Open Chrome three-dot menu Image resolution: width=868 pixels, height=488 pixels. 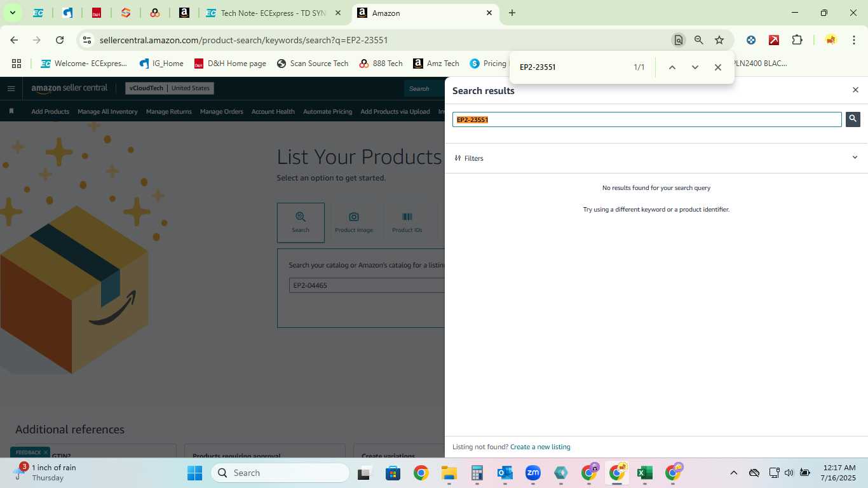point(853,40)
